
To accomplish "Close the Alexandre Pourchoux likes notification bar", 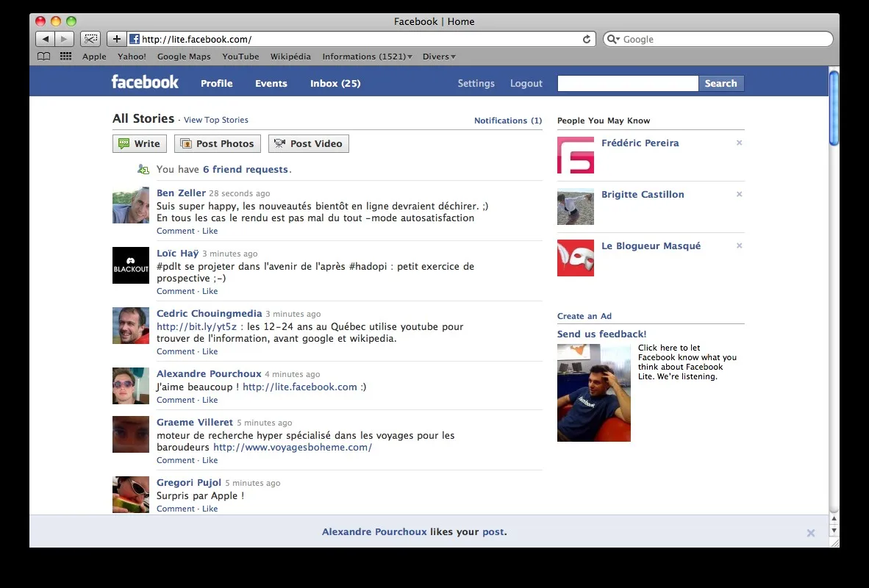I will pos(811,533).
